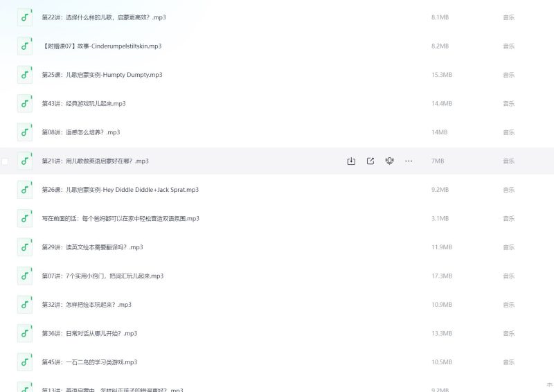Screen dimensions: 554x392
Task: Tick checkbox for 第21讲 file
Action: tap(5, 161)
